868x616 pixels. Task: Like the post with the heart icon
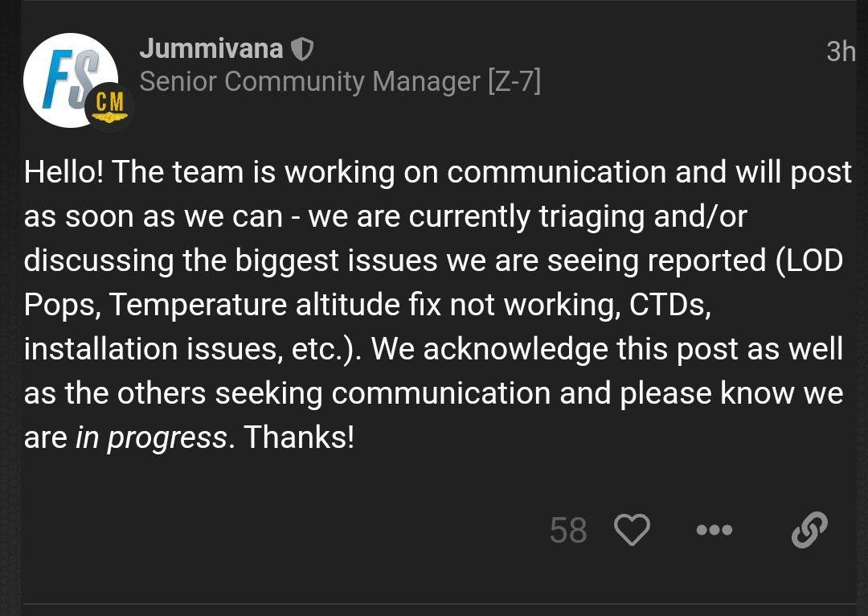(632, 531)
